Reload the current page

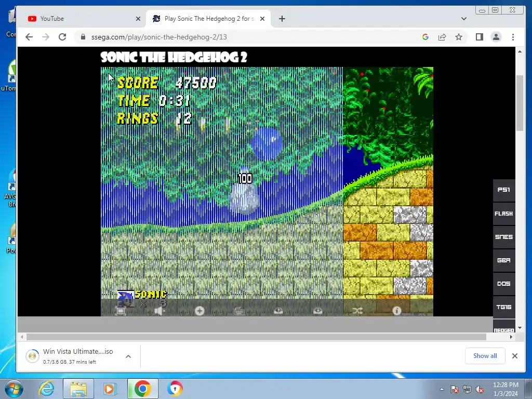(x=62, y=37)
